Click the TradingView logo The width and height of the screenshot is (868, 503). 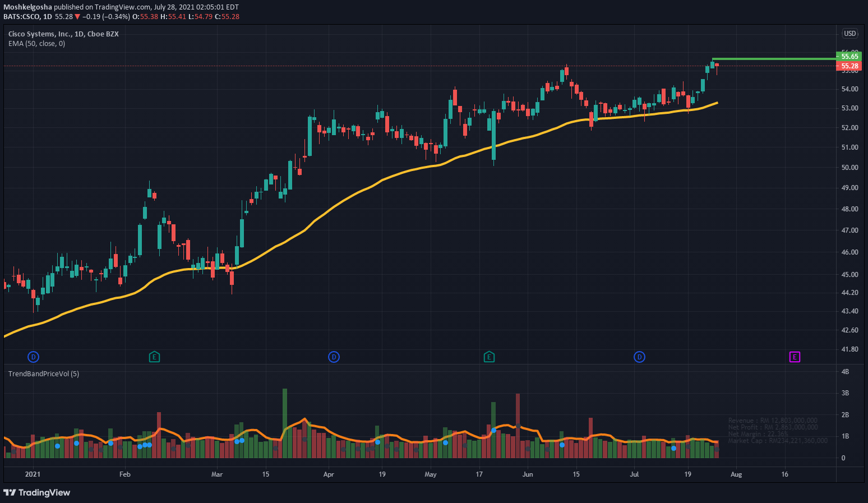(x=37, y=492)
